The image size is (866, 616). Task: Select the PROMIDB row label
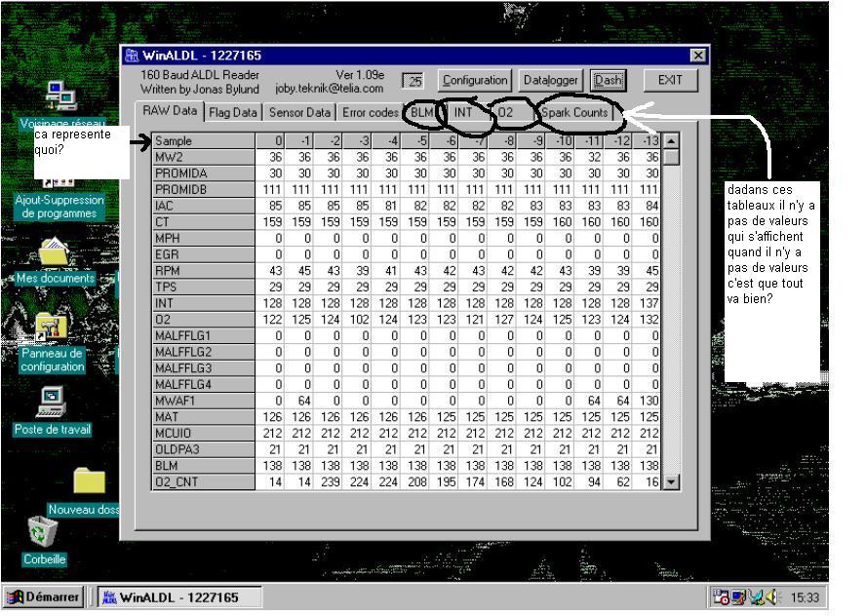pos(203,189)
